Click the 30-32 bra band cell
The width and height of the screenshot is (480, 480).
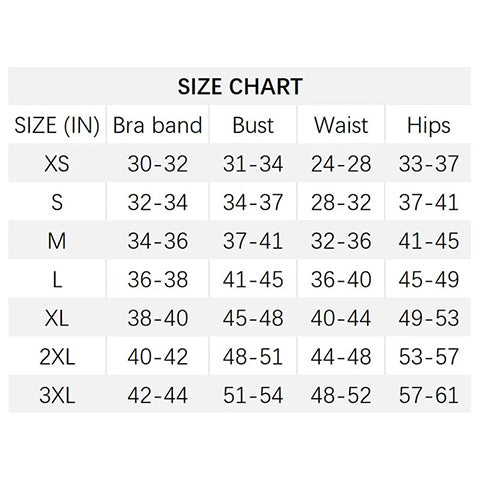158,164
